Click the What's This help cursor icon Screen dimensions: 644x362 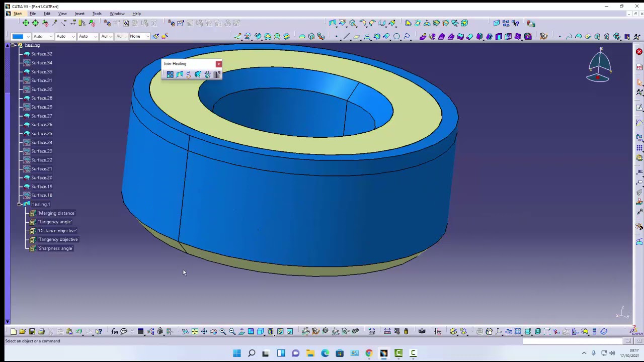click(99, 331)
